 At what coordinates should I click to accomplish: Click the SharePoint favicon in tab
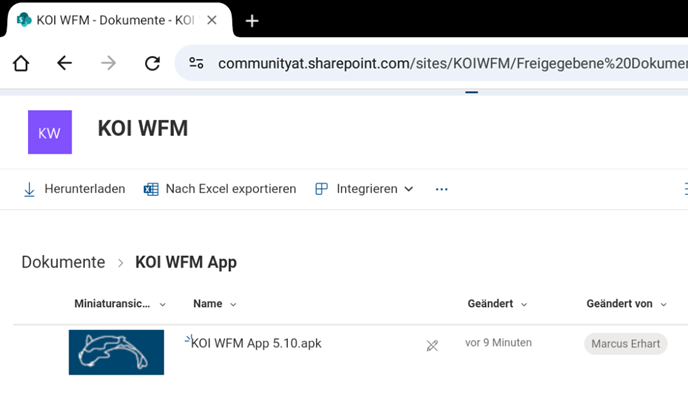[24, 20]
